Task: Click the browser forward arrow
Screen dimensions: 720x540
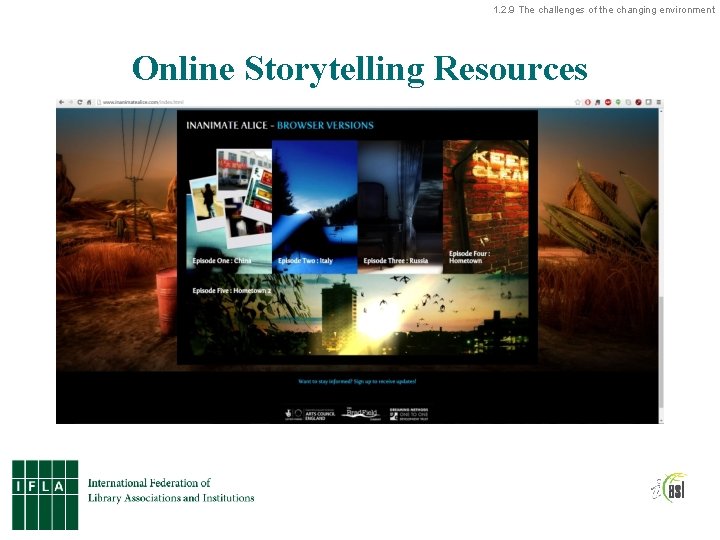Action: tap(71, 102)
